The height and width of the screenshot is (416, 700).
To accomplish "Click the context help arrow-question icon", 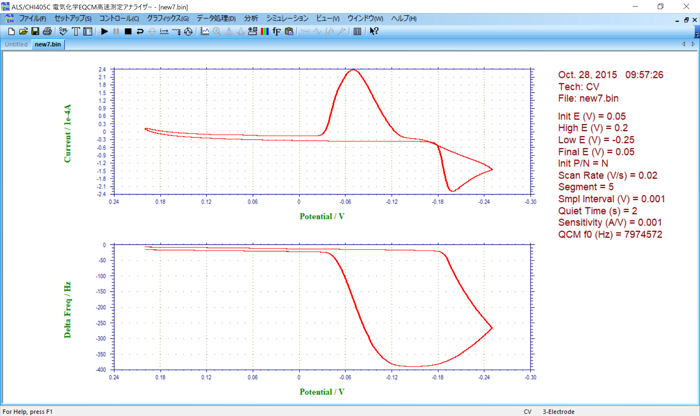I will click(x=374, y=31).
